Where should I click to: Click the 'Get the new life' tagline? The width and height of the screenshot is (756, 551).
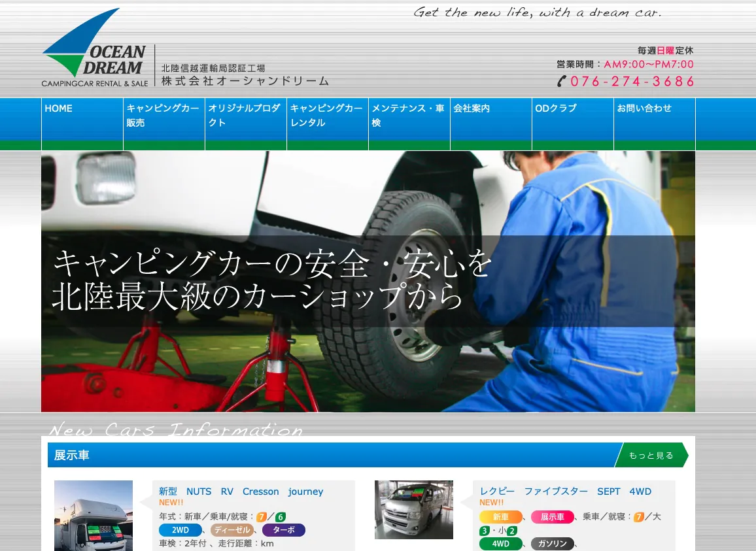[538, 12]
